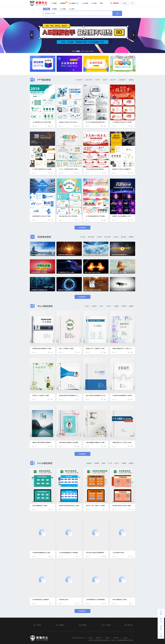
Task: Open PPT模板 in the top navigation
Action: point(54,3)
